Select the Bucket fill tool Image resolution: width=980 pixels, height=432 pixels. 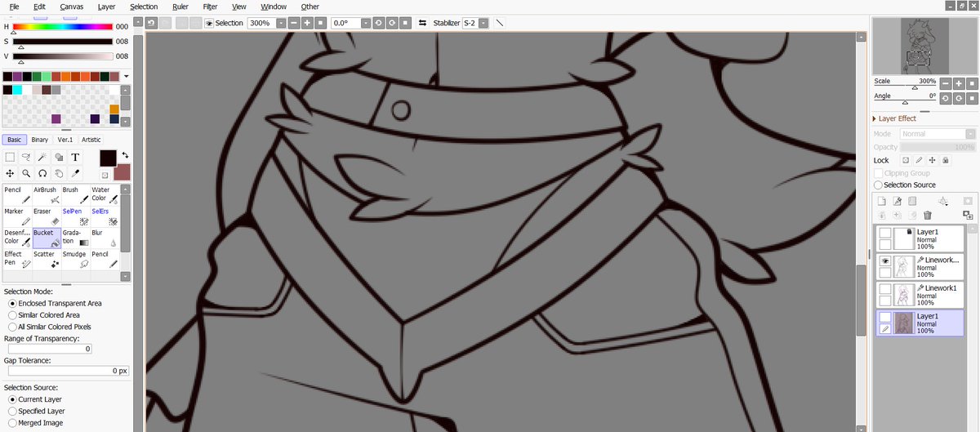[47, 238]
